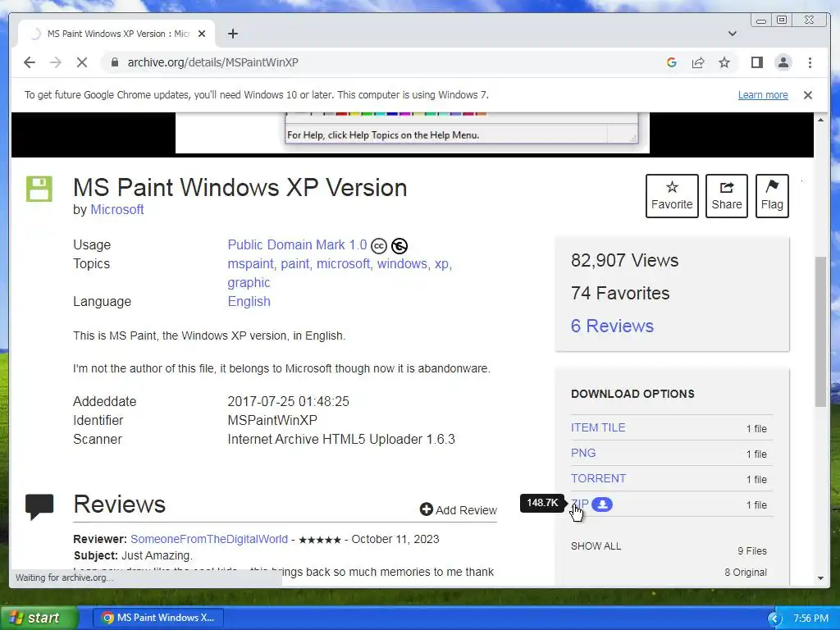This screenshot has height=630, width=840.
Task: Click the Add Review link
Action: 459,510
